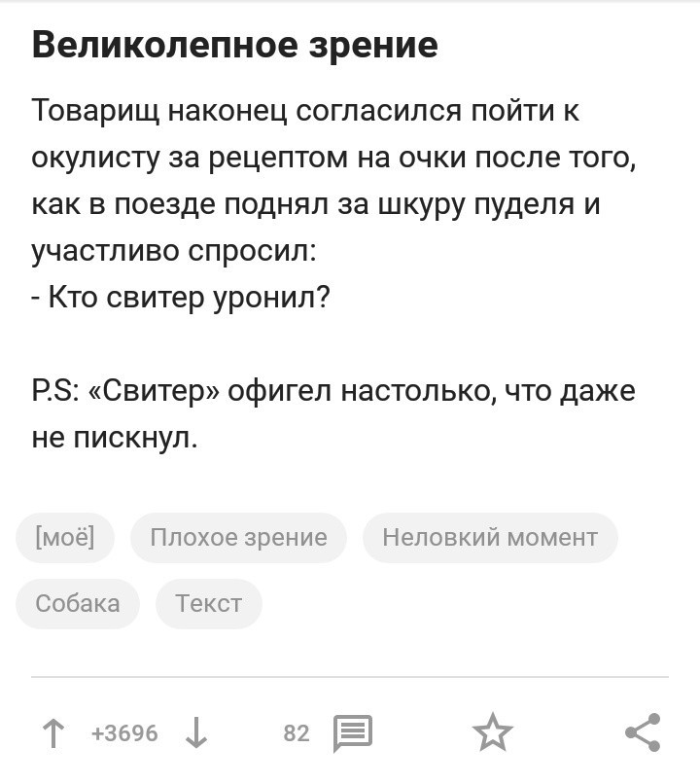Viewport: 700px width, 784px height.
Task: Click the +3696 rating counter
Action: (124, 733)
